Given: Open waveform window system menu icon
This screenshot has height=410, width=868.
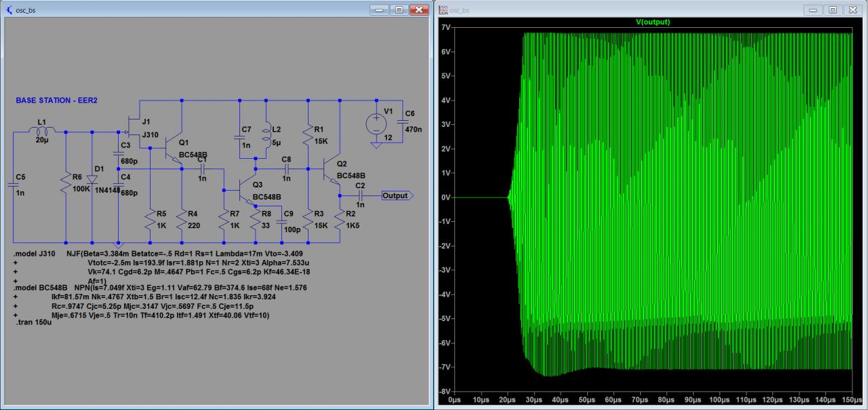Looking at the screenshot, I should click(444, 10).
